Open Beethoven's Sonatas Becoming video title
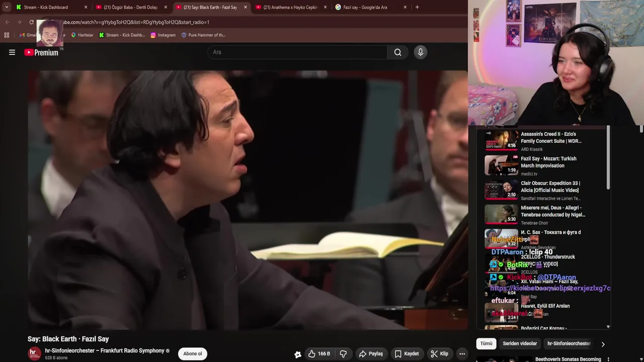 [568, 359]
